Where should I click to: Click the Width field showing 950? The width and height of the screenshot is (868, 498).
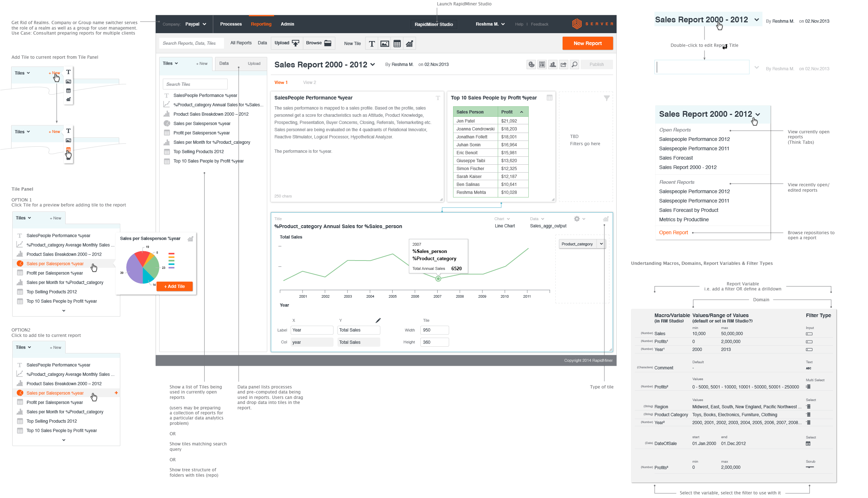point(434,330)
